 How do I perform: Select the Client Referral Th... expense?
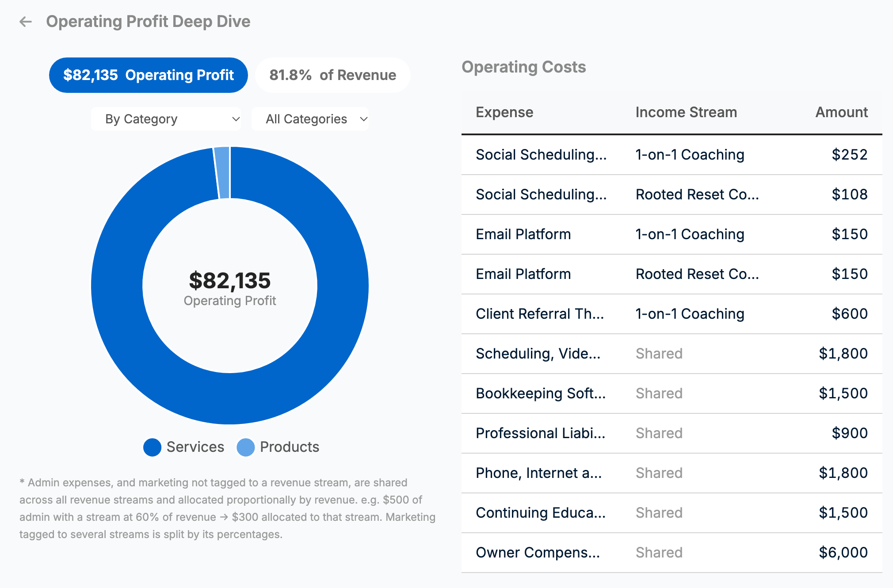click(539, 314)
